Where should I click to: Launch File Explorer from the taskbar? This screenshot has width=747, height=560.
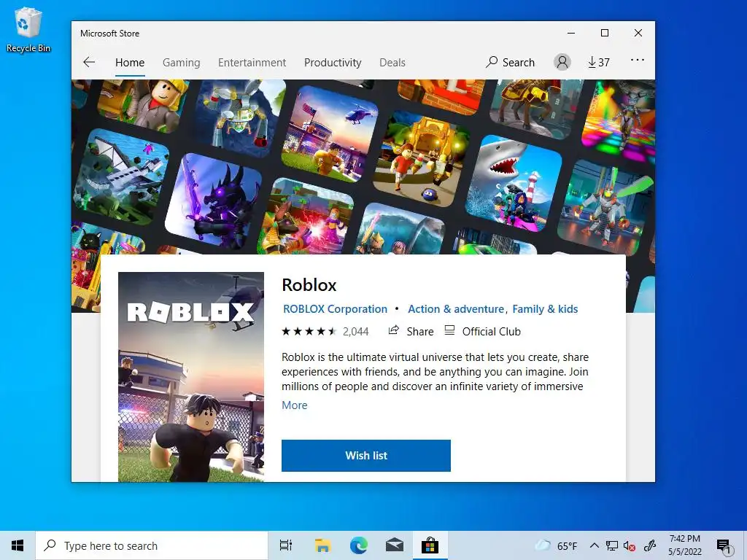322,545
